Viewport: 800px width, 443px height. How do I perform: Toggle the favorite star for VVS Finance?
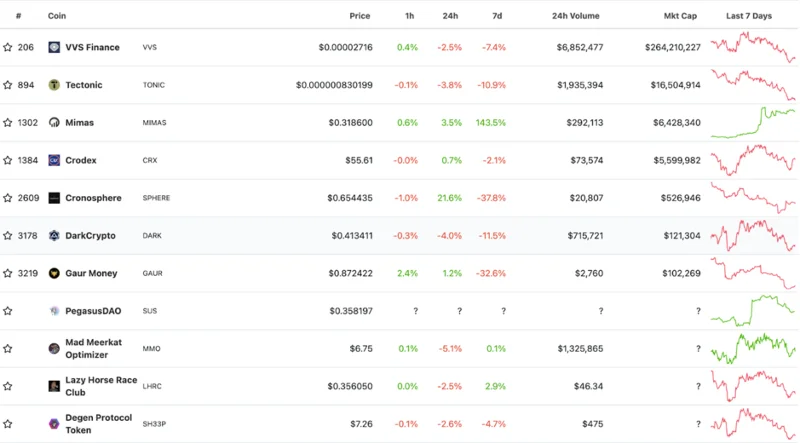click(x=8, y=47)
